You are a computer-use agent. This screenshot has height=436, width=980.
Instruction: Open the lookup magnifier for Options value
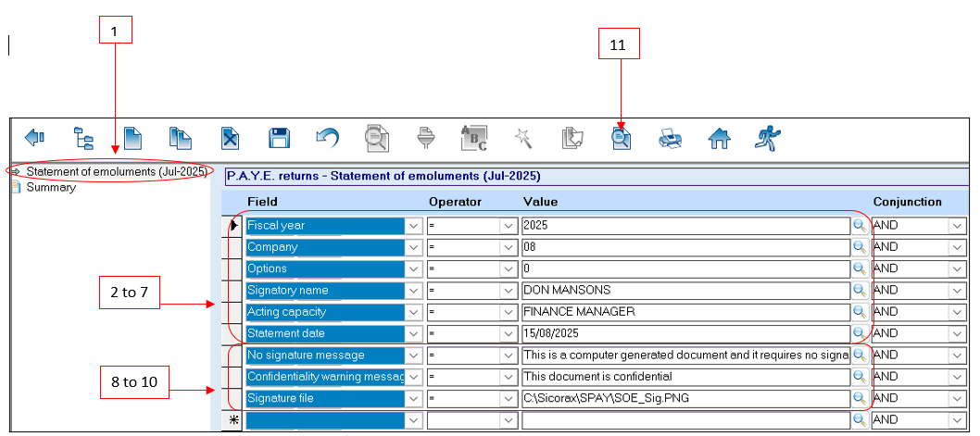click(860, 268)
